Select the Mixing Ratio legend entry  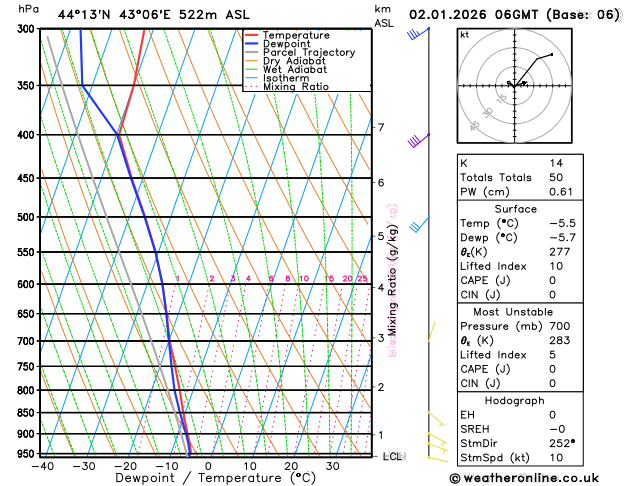pyautogui.click(x=287, y=87)
